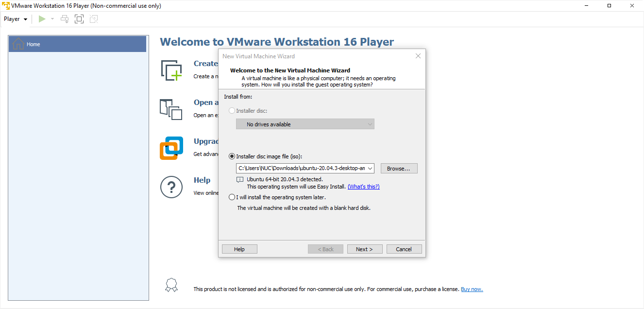Viewport: 644px width, 309px height.
Task: Open the Player menu
Action: 16,19
